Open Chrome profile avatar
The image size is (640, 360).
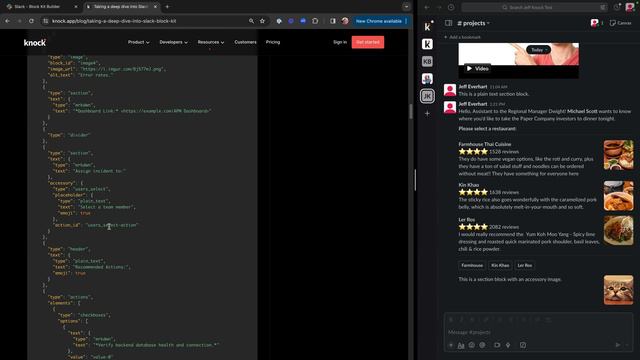coord(345,21)
